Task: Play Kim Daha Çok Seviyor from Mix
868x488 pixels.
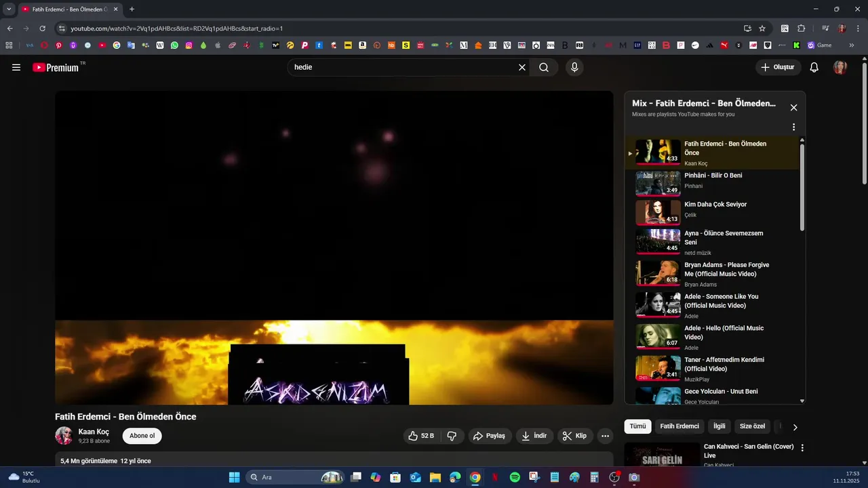Action: point(713,212)
